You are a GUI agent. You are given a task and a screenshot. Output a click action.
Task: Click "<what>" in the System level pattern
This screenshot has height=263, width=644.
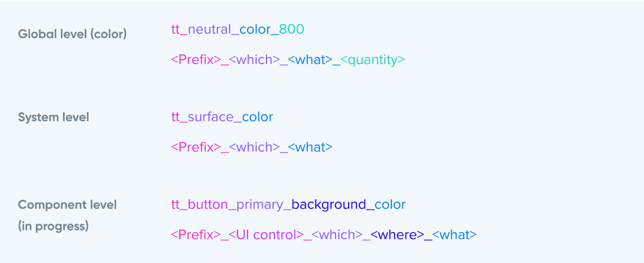[x=310, y=147]
